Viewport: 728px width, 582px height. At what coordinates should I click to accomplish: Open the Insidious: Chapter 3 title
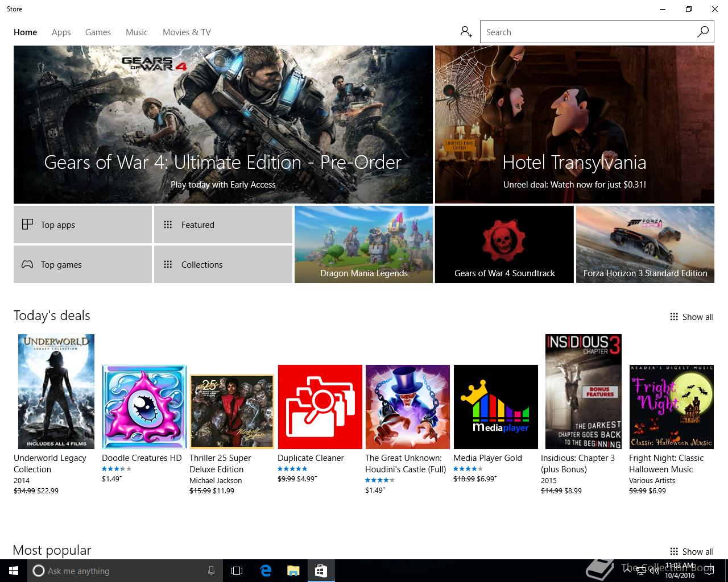[578, 464]
